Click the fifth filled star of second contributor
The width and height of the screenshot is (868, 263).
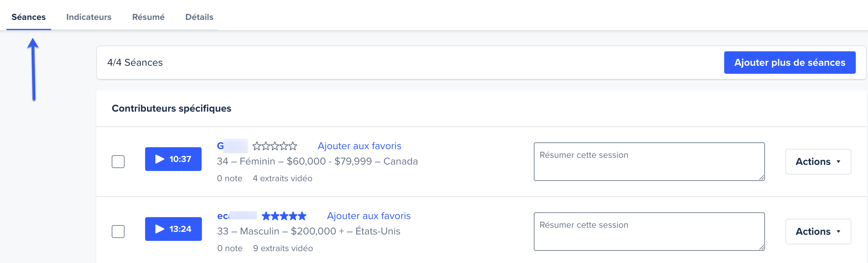pos(302,216)
